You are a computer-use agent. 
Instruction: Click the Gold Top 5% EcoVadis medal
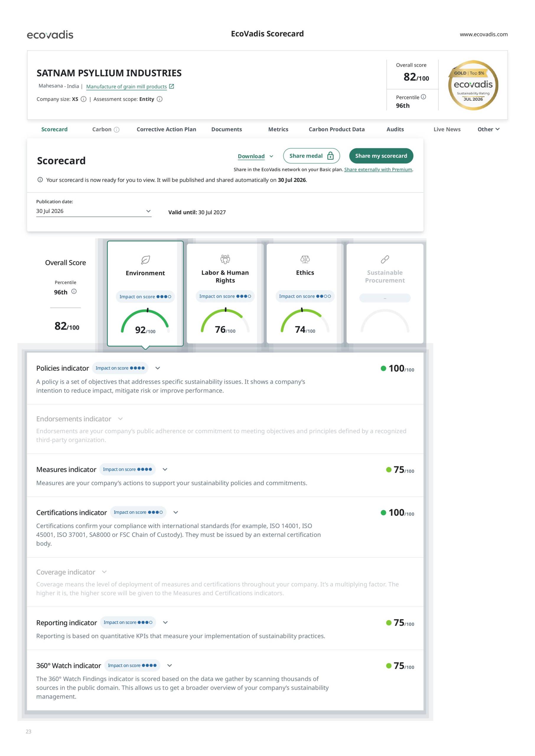tap(473, 85)
